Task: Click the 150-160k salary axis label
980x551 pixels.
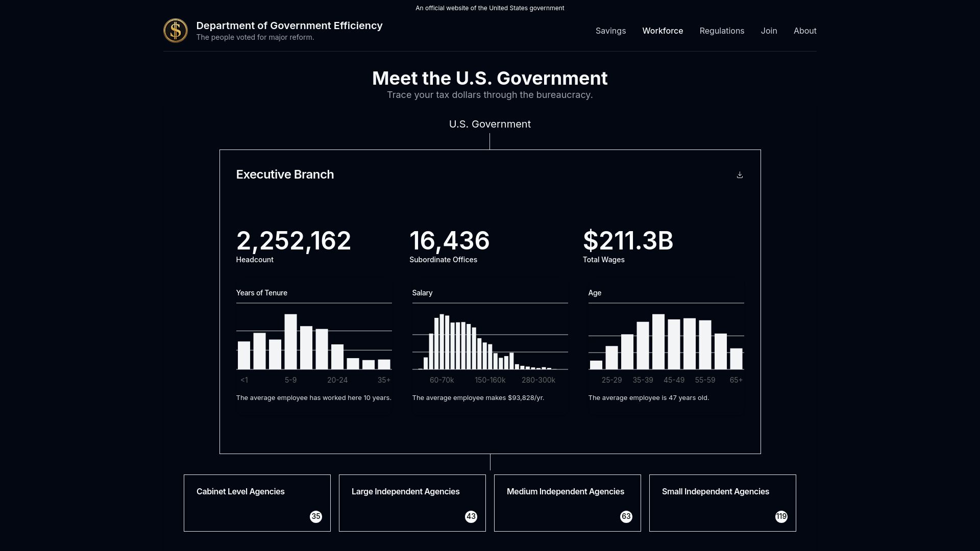Action: click(490, 380)
